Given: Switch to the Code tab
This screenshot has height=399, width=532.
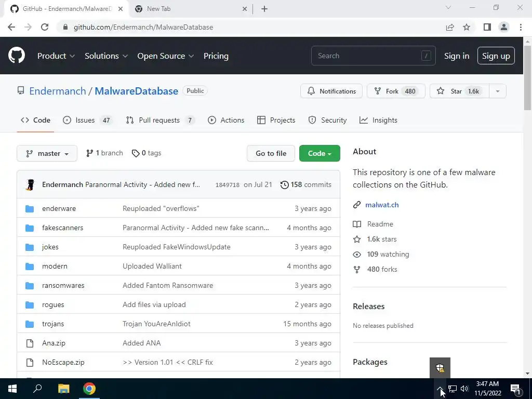Looking at the screenshot, I should click(x=35, y=120).
